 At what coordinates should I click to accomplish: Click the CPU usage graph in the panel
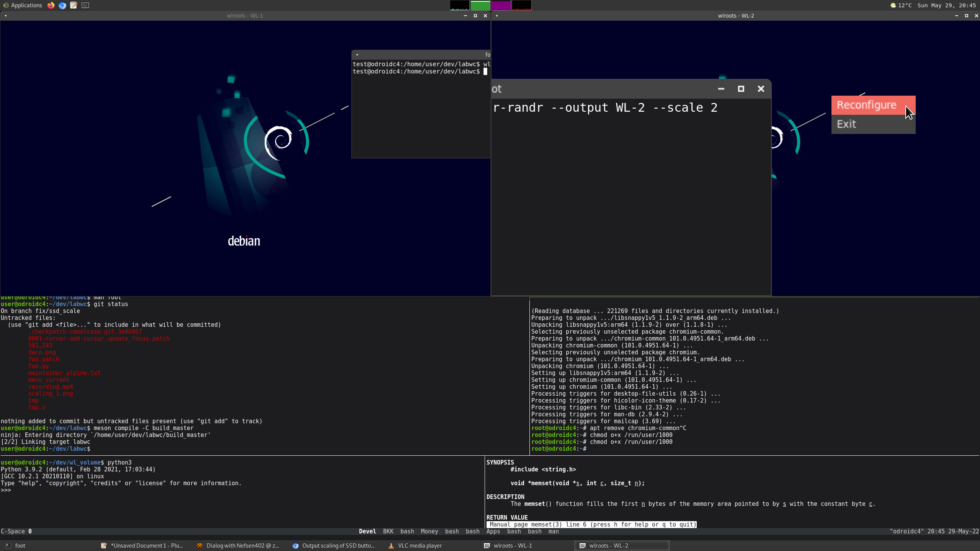point(459,5)
